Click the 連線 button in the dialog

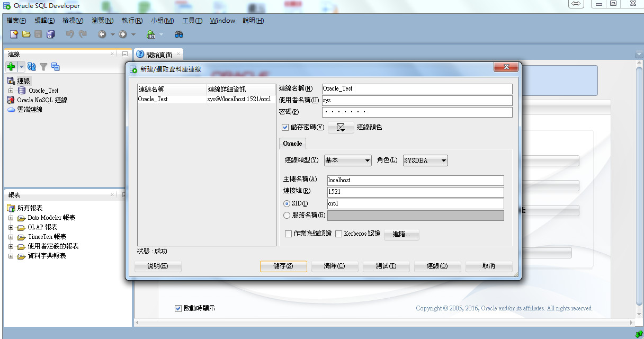437,266
